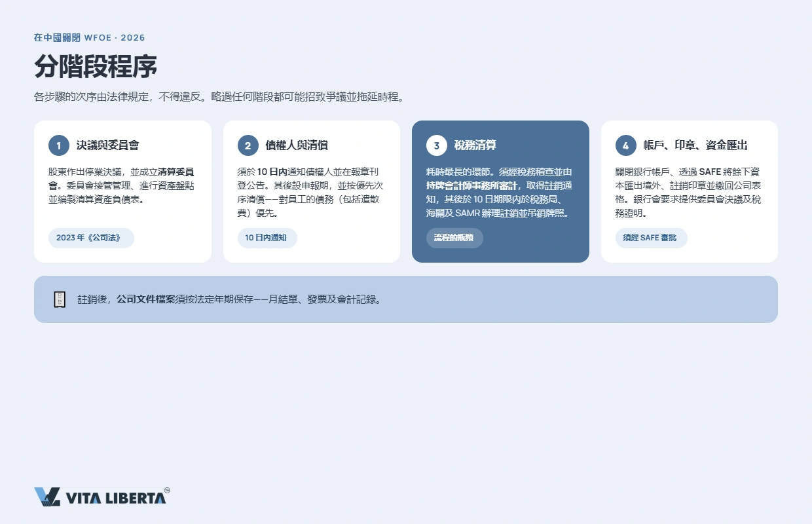Image resolution: width=812 pixels, height=524 pixels.
Task: Select the 流程的瓶頸 tag
Action: pyautogui.click(x=454, y=238)
